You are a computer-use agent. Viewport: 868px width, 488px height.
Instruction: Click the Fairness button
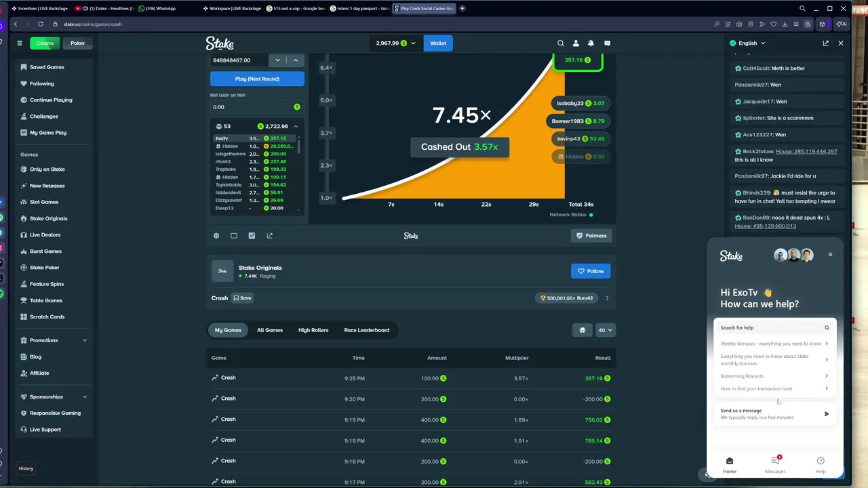pos(591,236)
